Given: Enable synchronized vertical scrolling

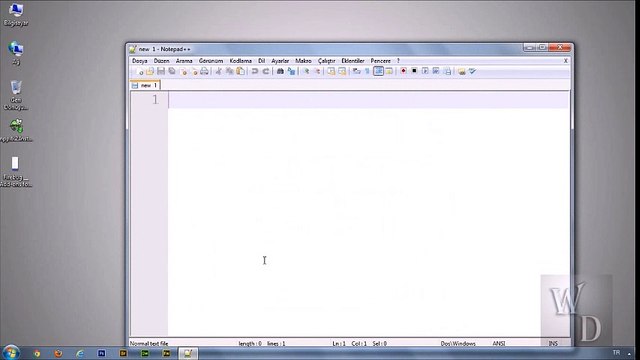Looking at the screenshot, I should (331, 71).
